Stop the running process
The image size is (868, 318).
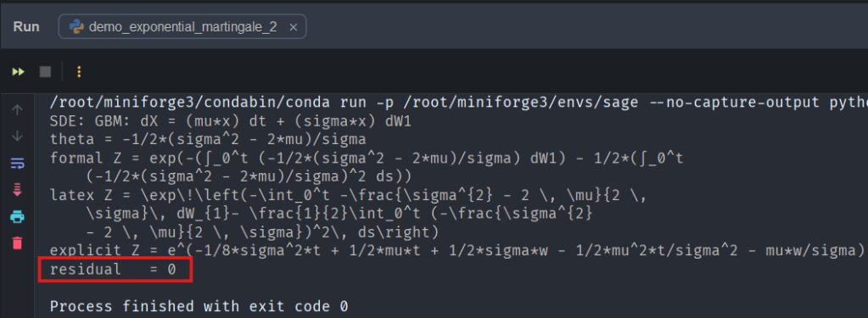click(x=45, y=72)
